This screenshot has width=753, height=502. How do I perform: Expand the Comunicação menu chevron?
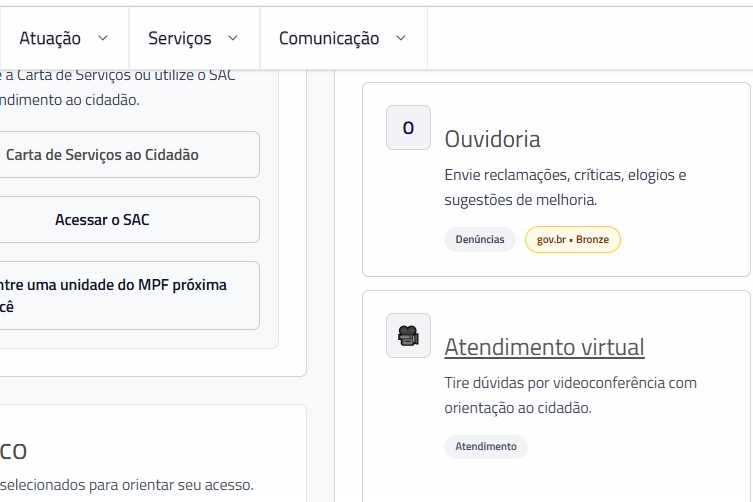coord(401,38)
